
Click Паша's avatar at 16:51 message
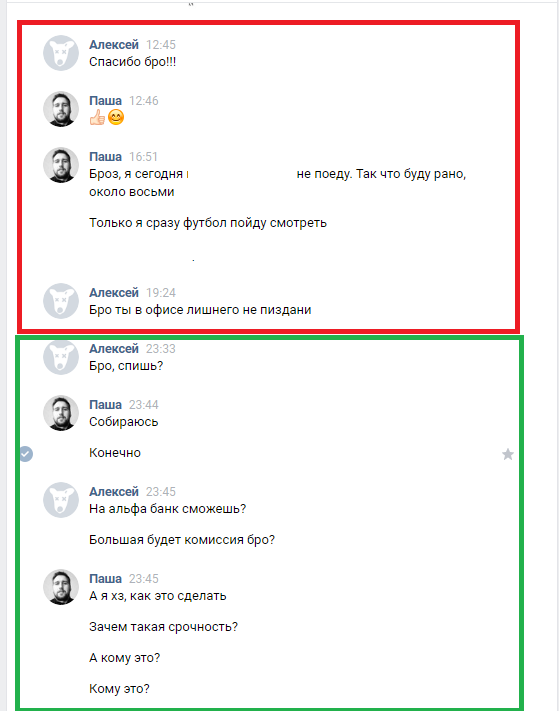pos(61,165)
